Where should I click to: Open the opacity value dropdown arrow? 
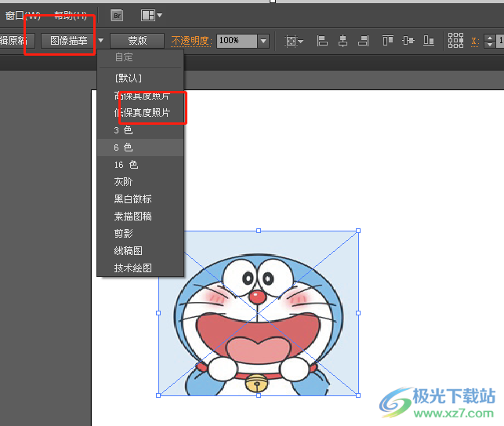[263, 41]
